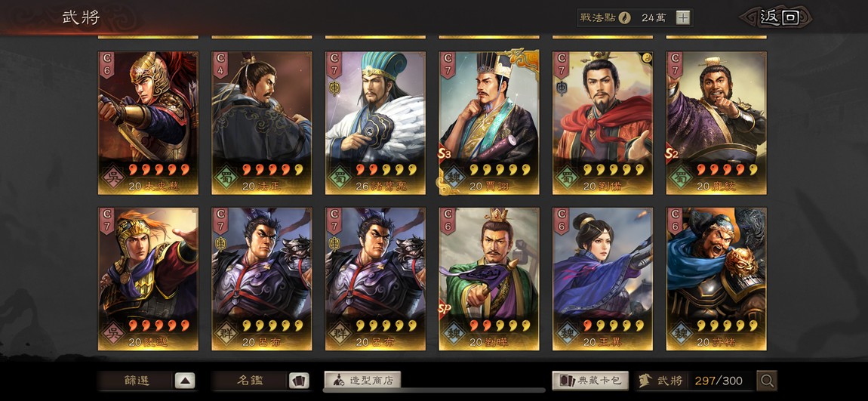The height and width of the screenshot is (401, 868).
Task: Open the 造型商店 skin shop
Action: (x=362, y=381)
